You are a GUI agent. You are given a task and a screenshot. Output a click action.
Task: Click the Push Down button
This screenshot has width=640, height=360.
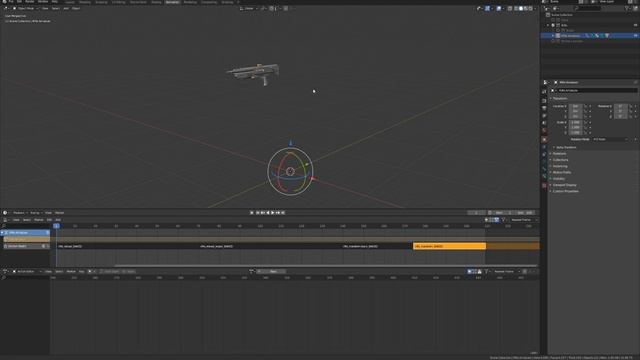pyautogui.click(x=110, y=271)
